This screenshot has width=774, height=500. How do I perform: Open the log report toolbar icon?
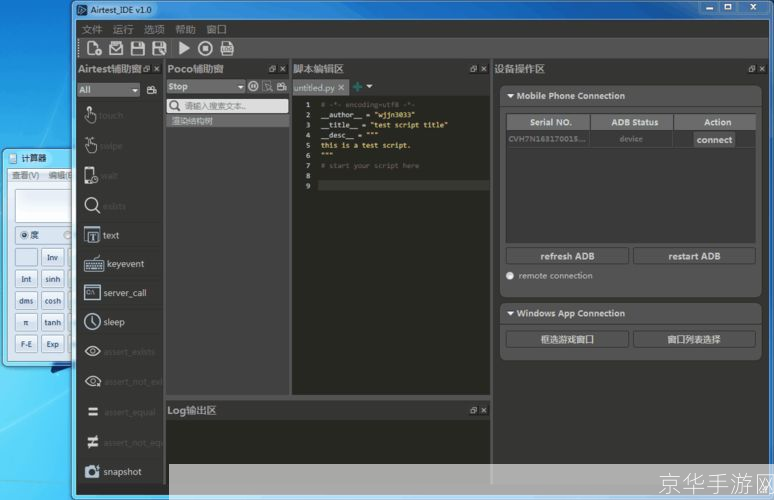coord(227,48)
